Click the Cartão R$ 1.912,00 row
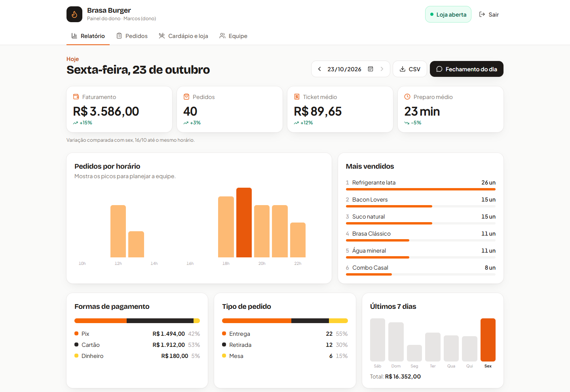The width and height of the screenshot is (570, 392). 137,345
